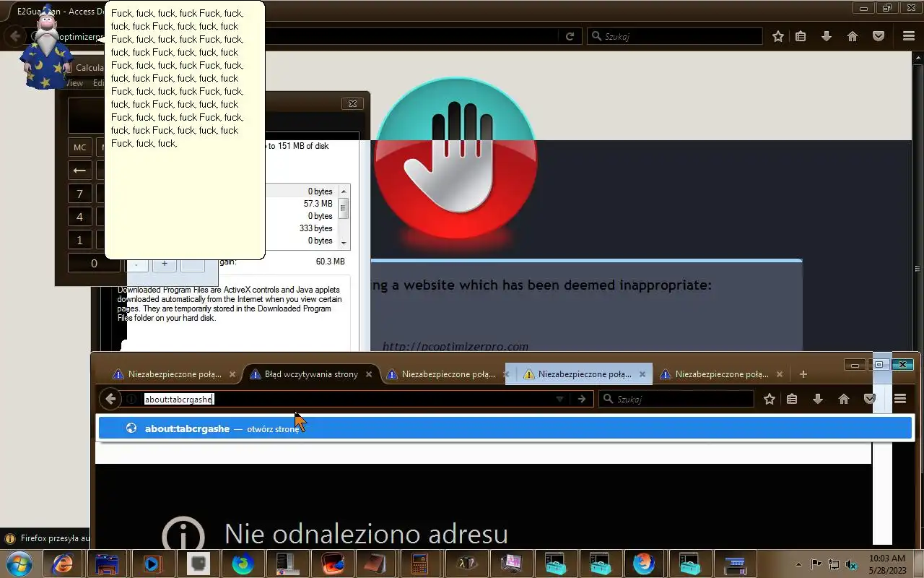Open hamburger menu in front Firefox window

(900, 399)
